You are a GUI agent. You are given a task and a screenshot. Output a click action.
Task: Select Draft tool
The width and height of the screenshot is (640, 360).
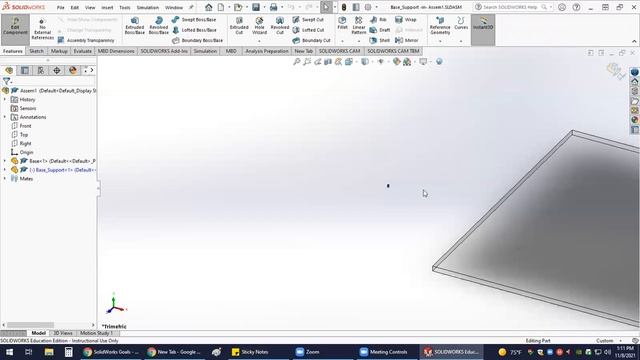tap(380, 30)
